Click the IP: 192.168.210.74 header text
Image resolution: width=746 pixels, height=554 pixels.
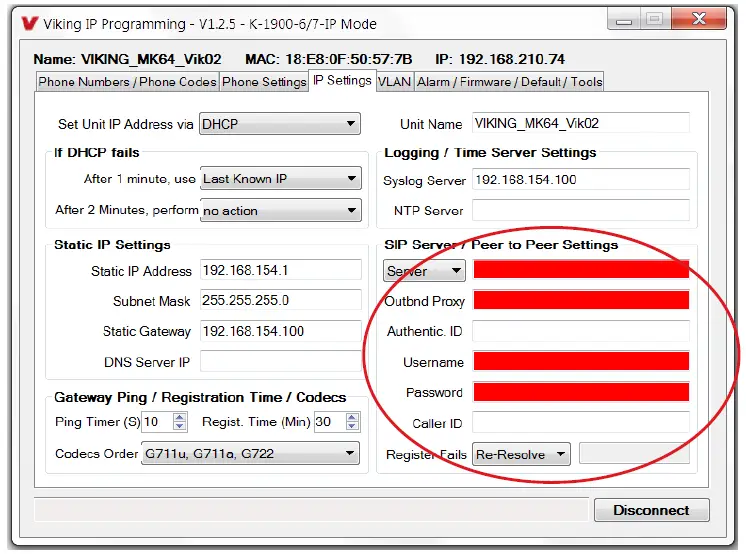(x=500, y=59)
